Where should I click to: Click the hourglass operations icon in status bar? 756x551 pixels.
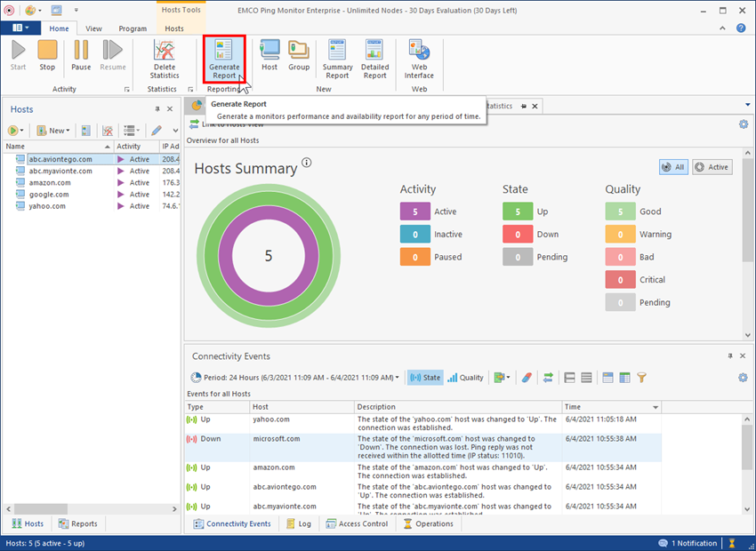point(732,543)
